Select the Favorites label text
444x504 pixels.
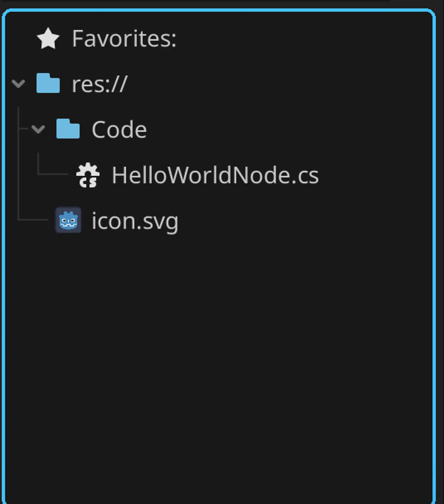click(x=124, y=38)
